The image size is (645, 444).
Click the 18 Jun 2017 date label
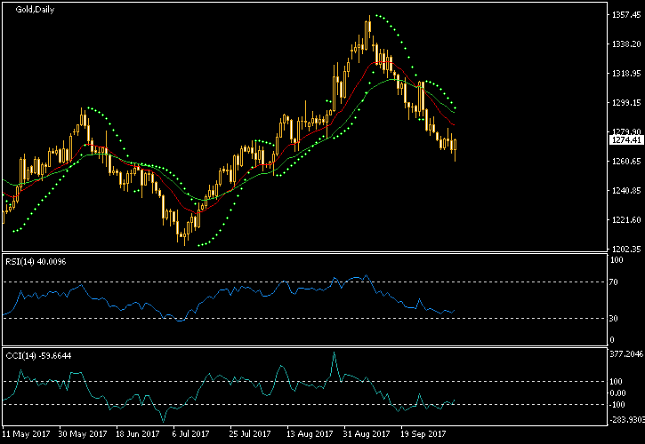(137, 434)
